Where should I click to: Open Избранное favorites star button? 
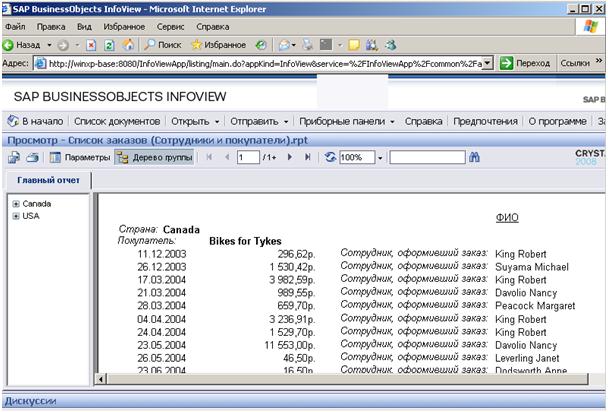[219, 45]
